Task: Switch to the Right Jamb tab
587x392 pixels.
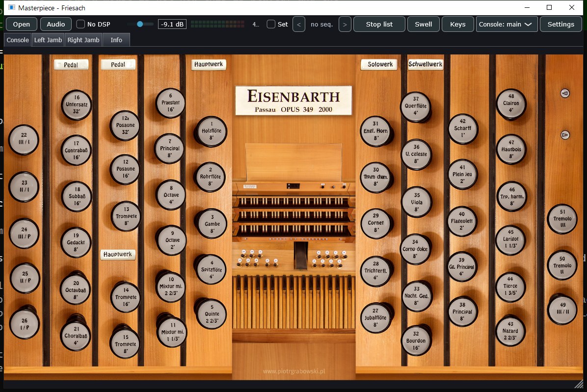Action: (83, 40)
